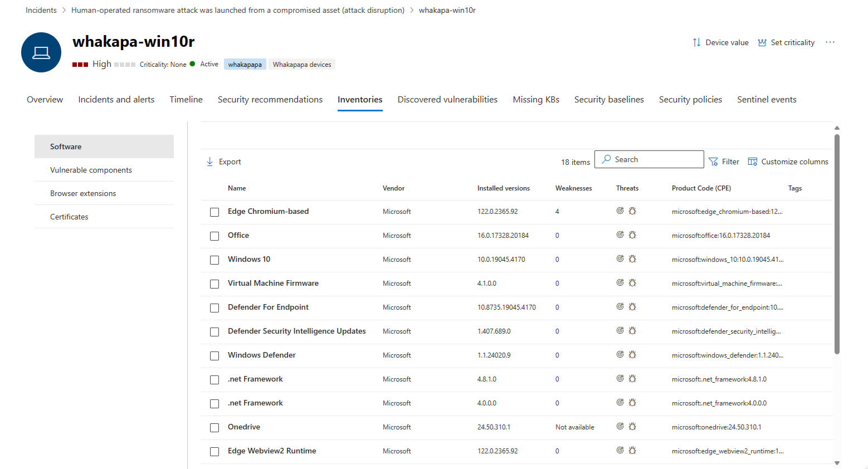This screenshot has height=469, width=868.
Task: Click target icon for Onedrive row
Action: [x=620, y=427]
